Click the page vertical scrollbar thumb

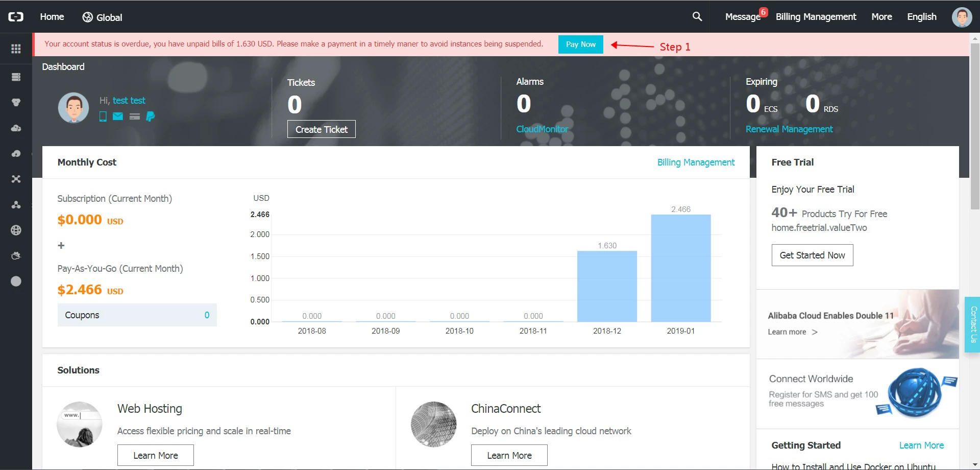pos(975,126)
